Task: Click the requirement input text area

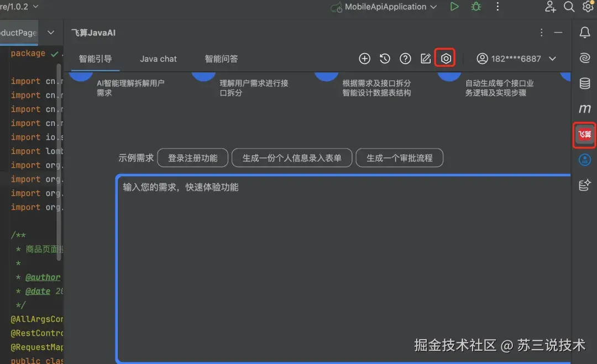Action: tap(343, 249)
